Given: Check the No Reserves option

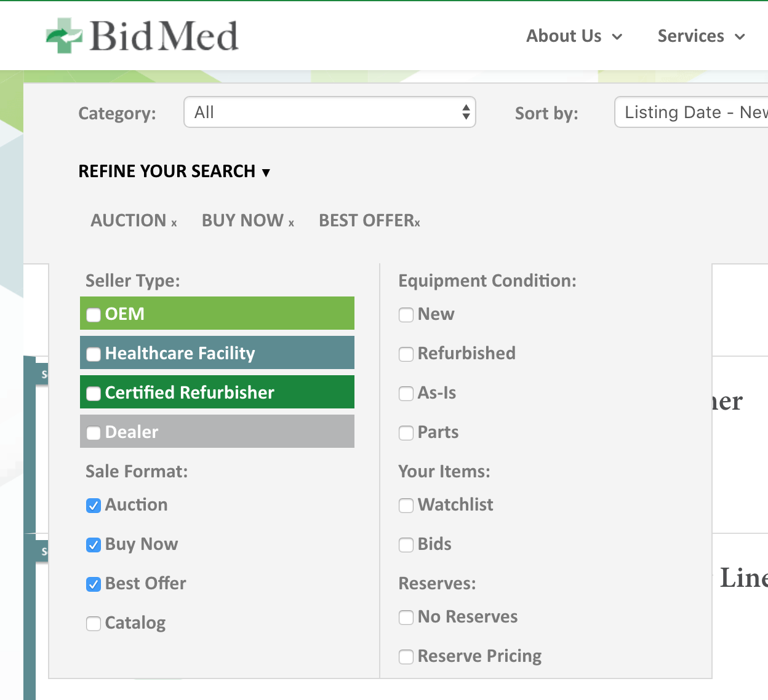Looking at the screenshot, I should 406,618.
